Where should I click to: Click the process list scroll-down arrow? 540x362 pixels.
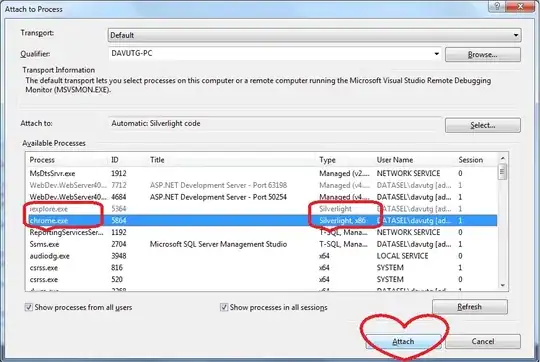502,285
